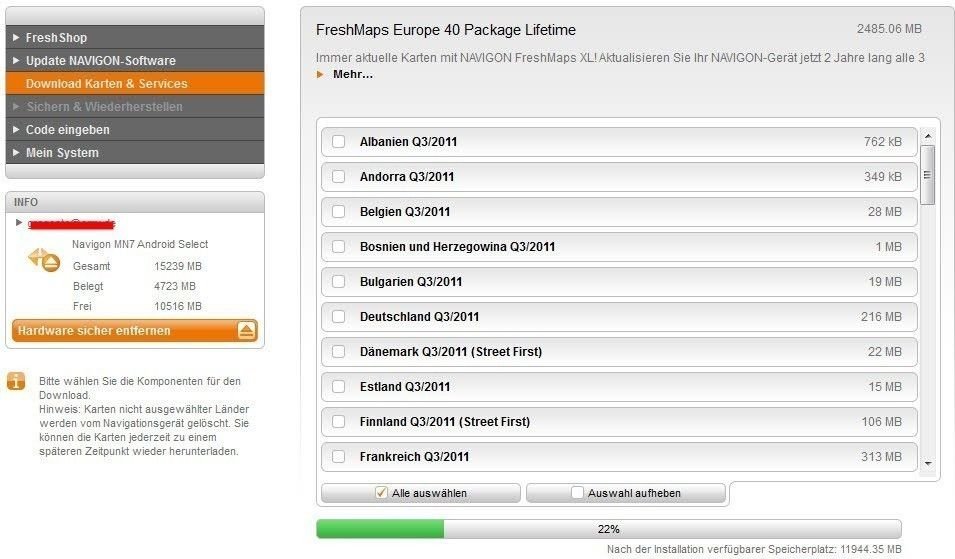
Task: Click the map list scrollbar thumb
Action: (x=928, y=175)
